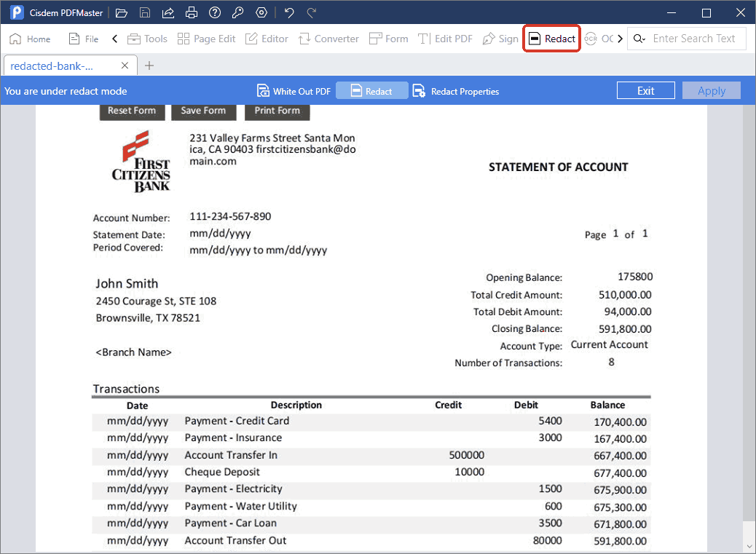Click the First Citizens Bank logo
Screen dimensions: 756x554
[142, 162]
